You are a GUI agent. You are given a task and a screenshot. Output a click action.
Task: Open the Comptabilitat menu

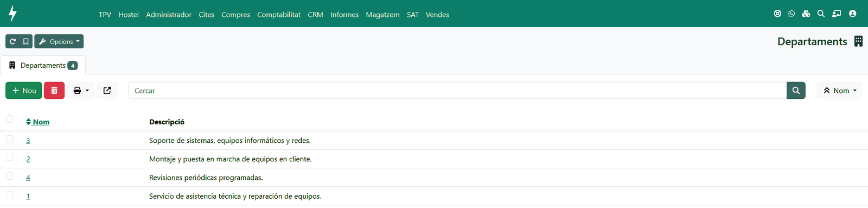[279, 15]
